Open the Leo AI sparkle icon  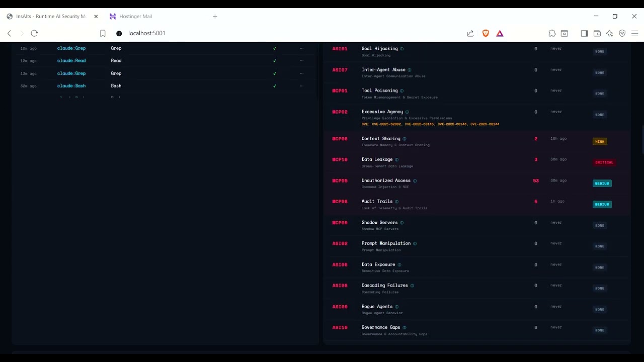pyautogui.click(x=609, y=33)
